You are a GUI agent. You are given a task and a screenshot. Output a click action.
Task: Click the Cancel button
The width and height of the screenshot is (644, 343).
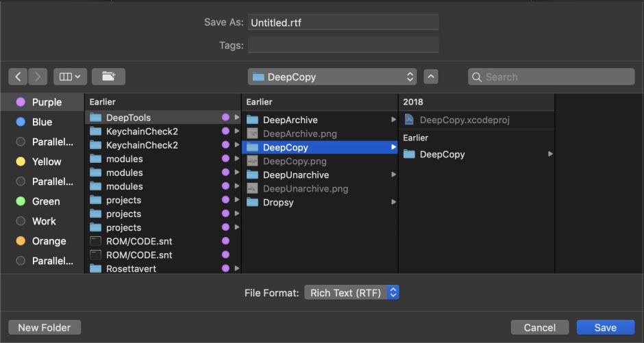point(540,327)
